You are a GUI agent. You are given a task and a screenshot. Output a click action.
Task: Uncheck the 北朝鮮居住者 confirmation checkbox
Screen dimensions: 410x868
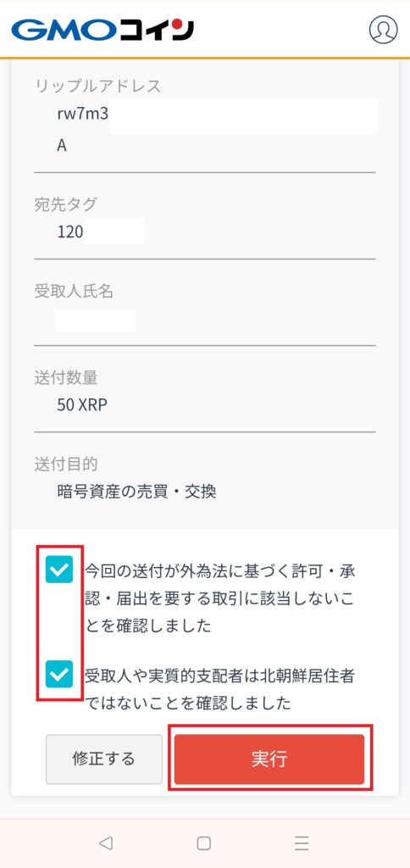click(59, 674)
